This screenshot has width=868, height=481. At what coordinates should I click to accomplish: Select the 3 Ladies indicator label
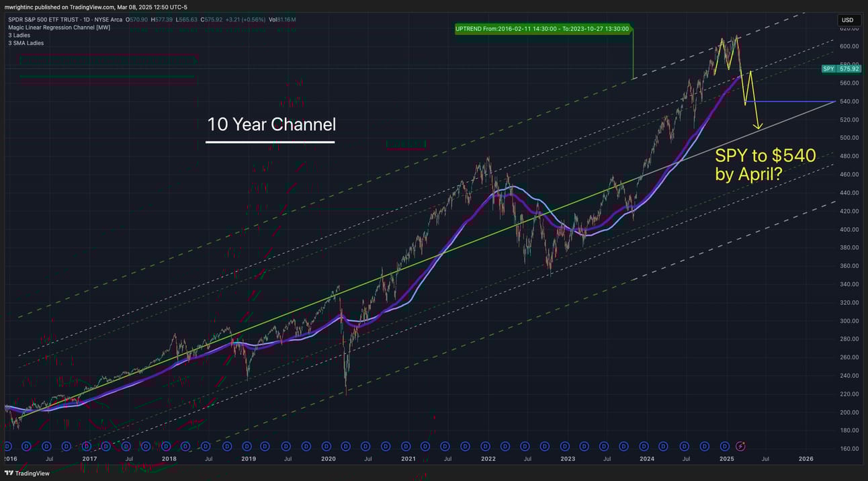click(19, 36)
